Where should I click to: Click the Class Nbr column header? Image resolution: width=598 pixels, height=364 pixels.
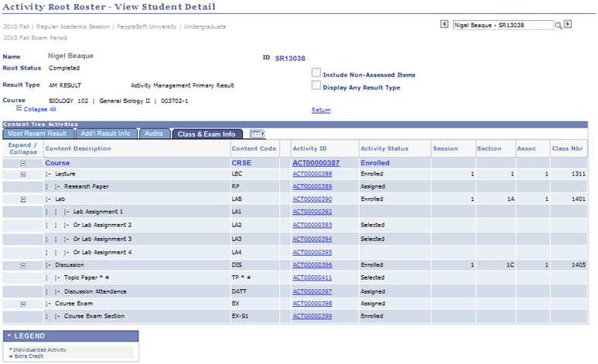tap(568, 148)
